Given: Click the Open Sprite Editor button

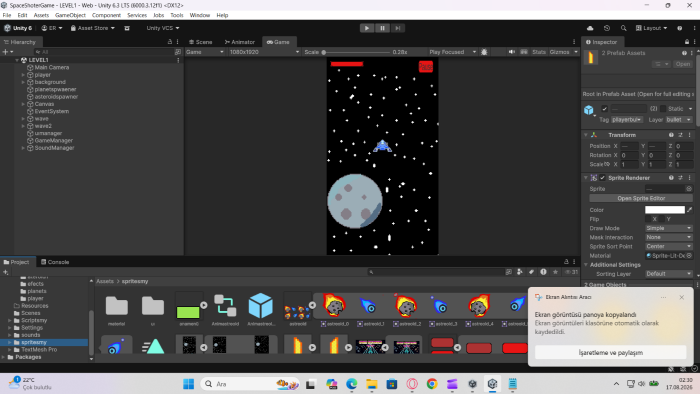Looking at the screenshot, I should pos(641,199).
